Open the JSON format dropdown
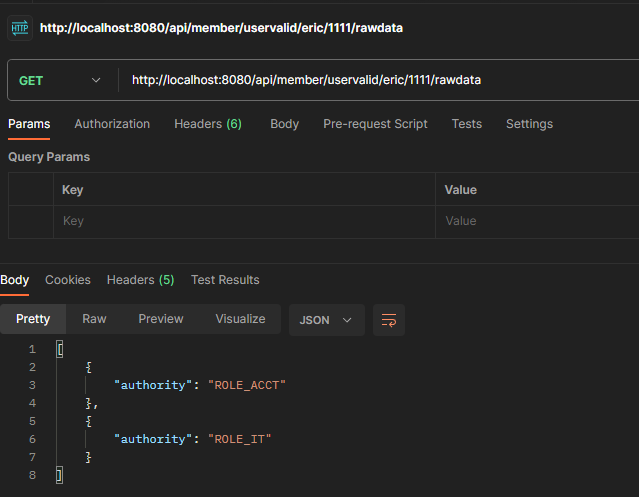 tap(326, 320)
